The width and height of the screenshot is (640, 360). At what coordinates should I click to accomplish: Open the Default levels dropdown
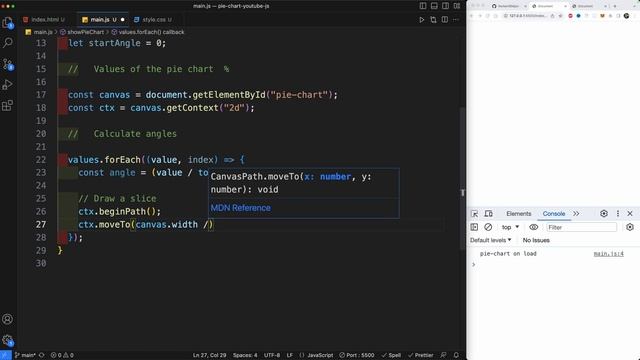(490, 240)
